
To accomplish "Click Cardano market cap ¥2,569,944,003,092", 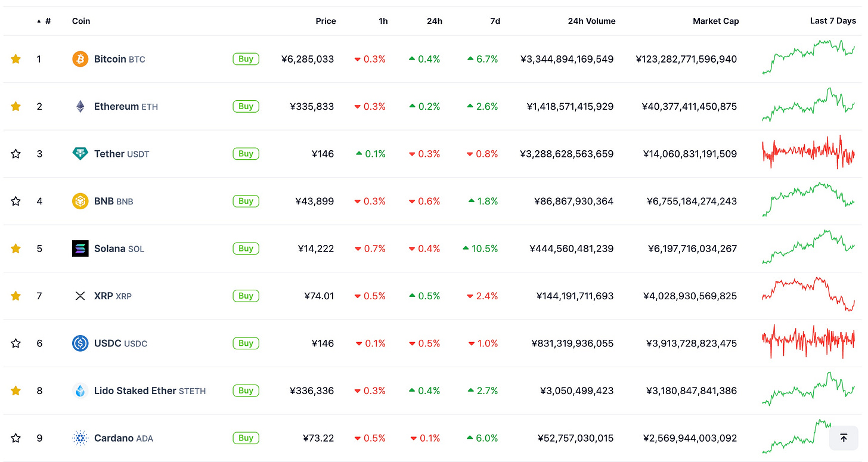I will point(690,438).
